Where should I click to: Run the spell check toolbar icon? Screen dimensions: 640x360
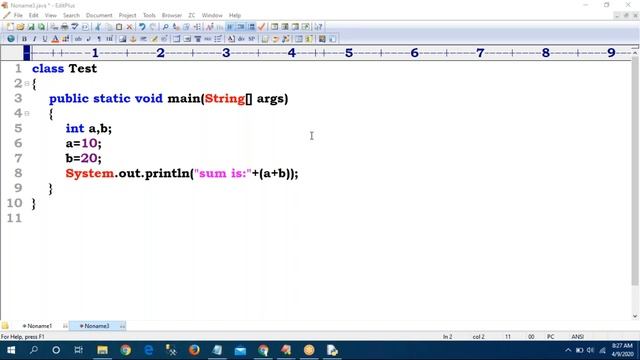(x=75, y=27)
